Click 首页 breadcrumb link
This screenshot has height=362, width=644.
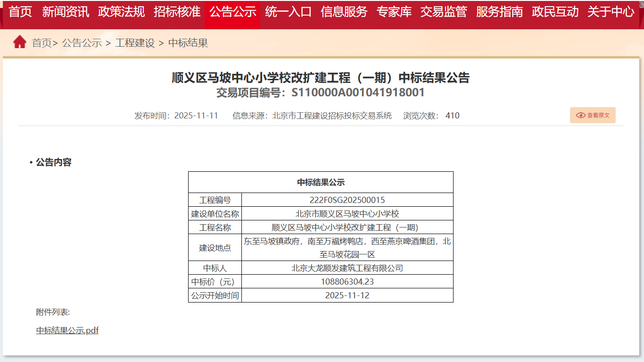[41, 43]
